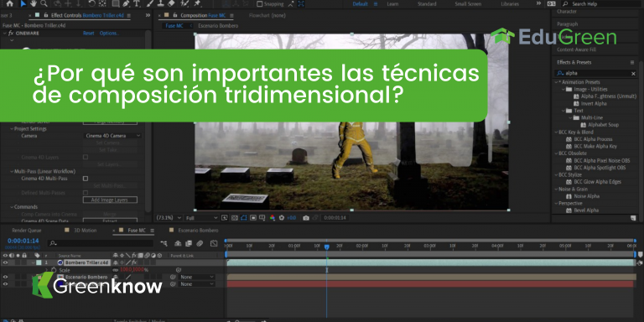Select the Escenario Bombero breadcrumb in viewer

click(218, 26)
